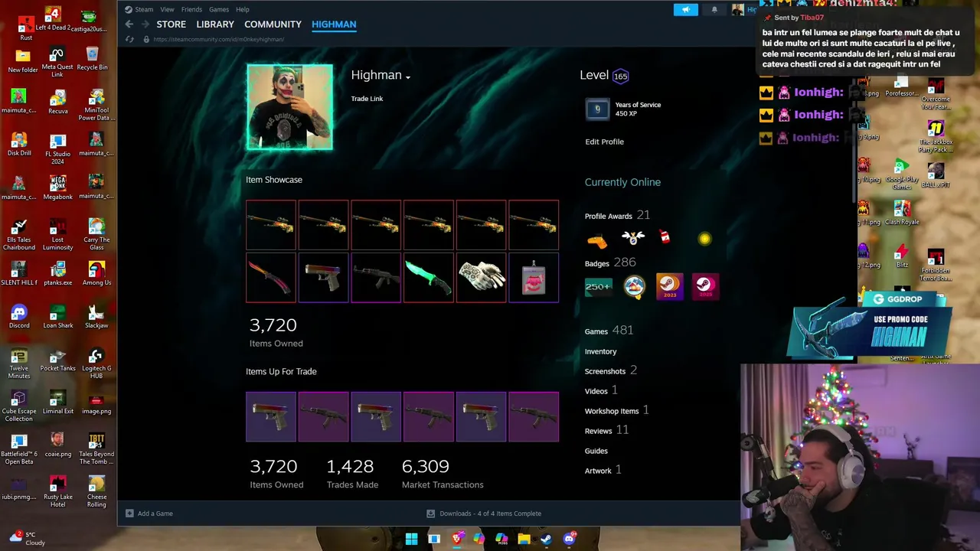
Task: Open the Among Us desktop shortcut
Action: [96, 274]
